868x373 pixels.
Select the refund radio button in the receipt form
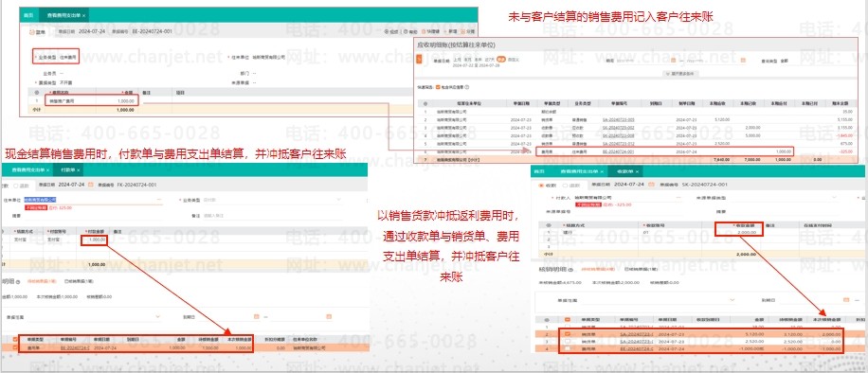tap(565, 186)
